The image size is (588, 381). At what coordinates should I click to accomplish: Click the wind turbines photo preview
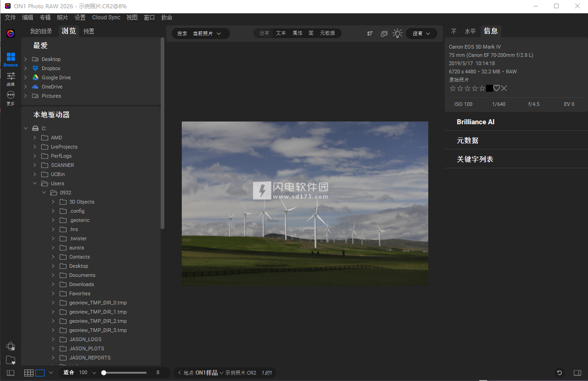305,203
